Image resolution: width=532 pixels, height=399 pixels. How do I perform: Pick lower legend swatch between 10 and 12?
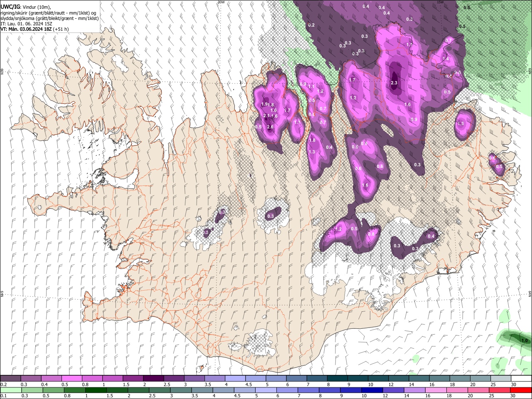pyautogui.click(x=373, y=390)
